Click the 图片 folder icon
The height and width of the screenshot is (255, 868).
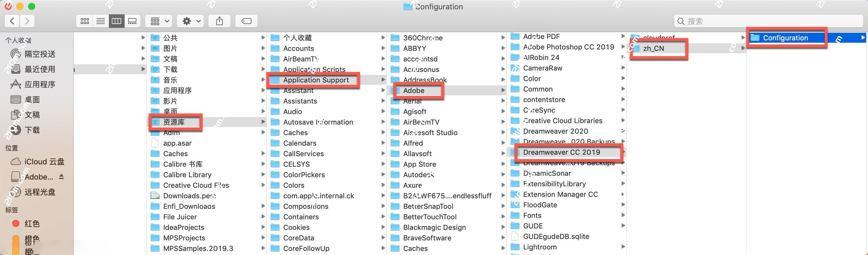155,48
